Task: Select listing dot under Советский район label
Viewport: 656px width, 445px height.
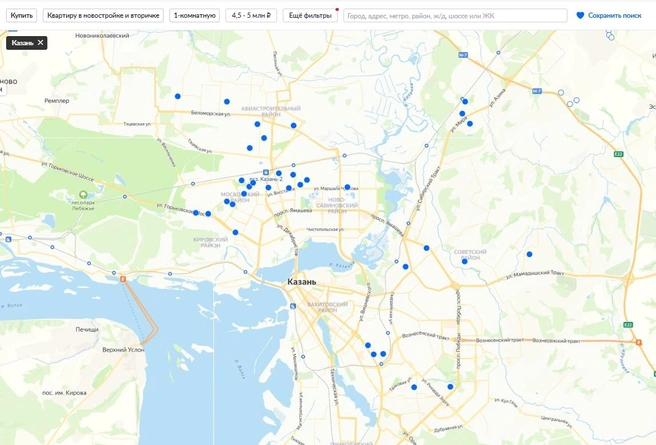Action: point(464,261)
